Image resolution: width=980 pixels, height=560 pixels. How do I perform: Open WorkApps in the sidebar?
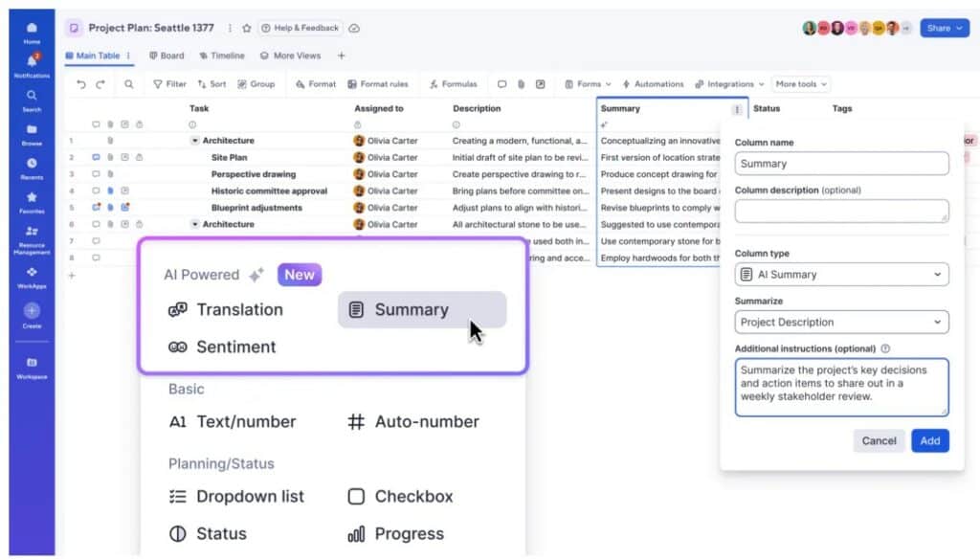tap(32, 277)
